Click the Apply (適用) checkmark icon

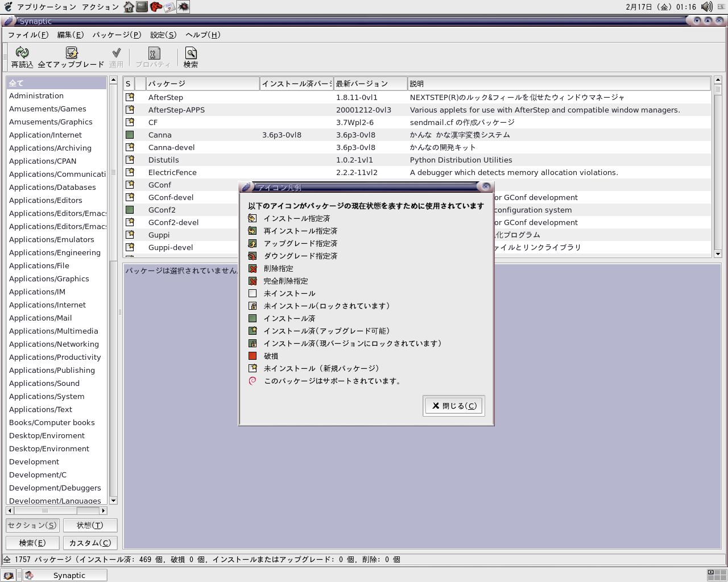pos(116,53)
